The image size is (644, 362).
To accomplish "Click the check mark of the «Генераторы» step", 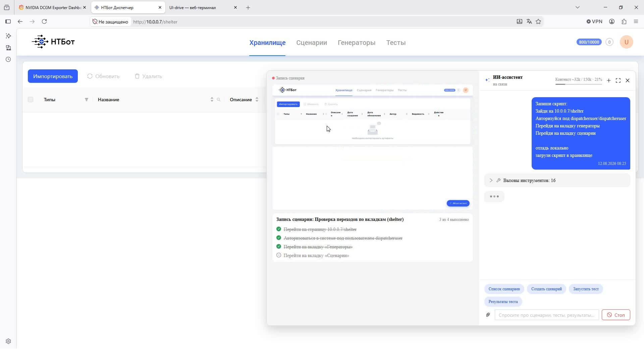I will point(278,247).
